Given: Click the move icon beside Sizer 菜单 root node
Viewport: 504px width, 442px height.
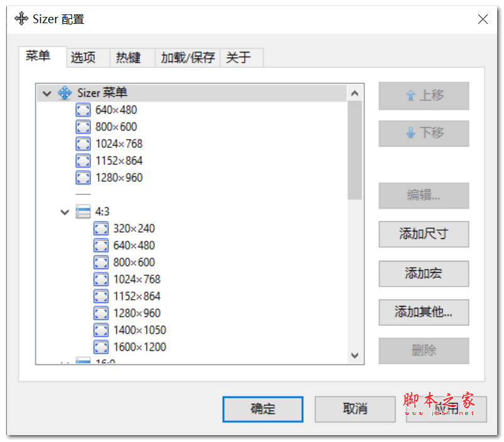Looking at the screenshot, I should tap(65, 93).
